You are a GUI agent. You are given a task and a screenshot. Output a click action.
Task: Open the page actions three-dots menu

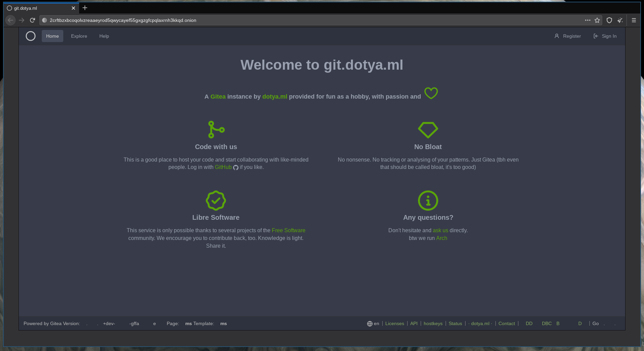[x=587, y=20]
